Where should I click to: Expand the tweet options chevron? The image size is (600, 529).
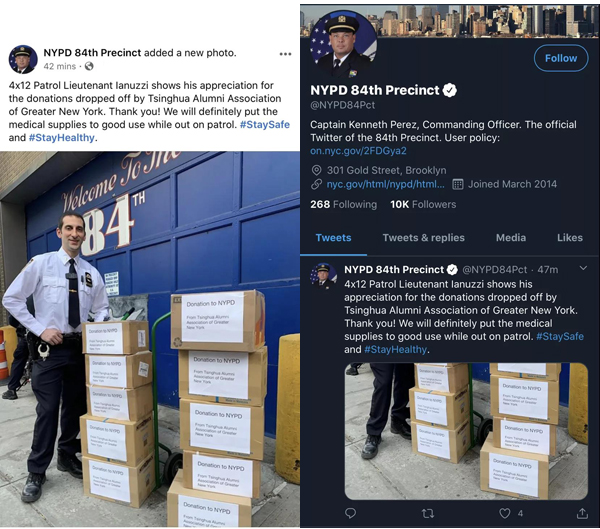(583, 268)
